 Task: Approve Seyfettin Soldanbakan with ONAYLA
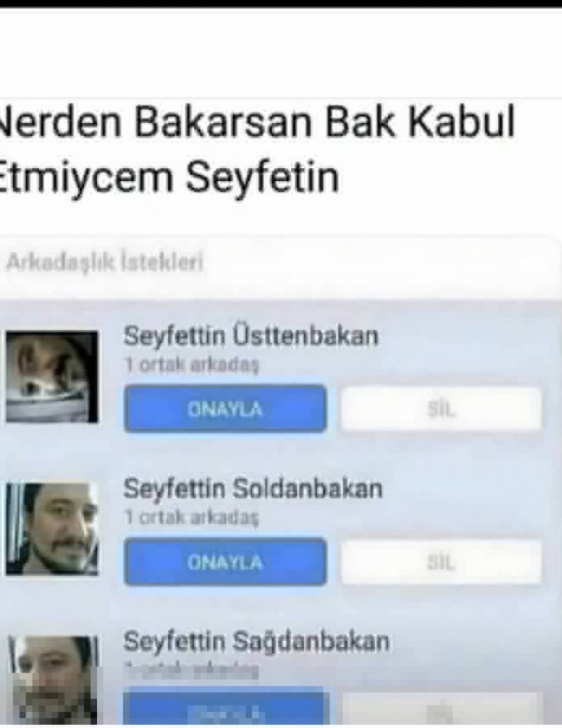pos(225,561)
